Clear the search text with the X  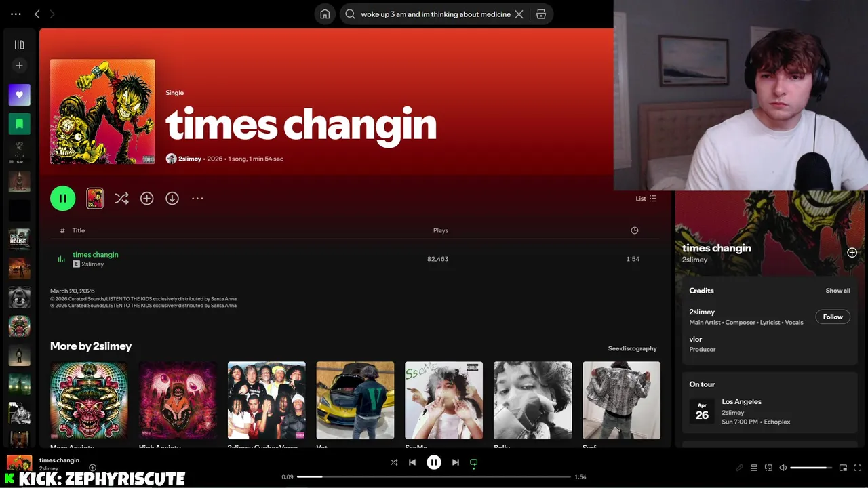[x=519, y=14]
